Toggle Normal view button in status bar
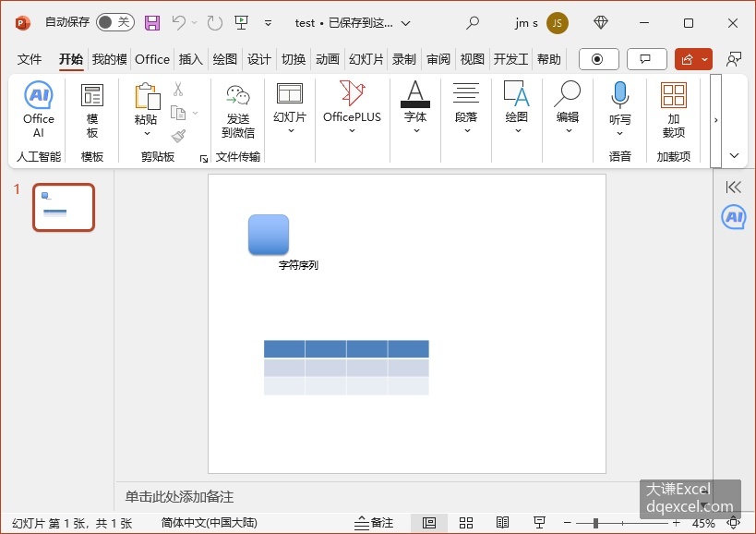756x534 pixels. click(429, 523)
